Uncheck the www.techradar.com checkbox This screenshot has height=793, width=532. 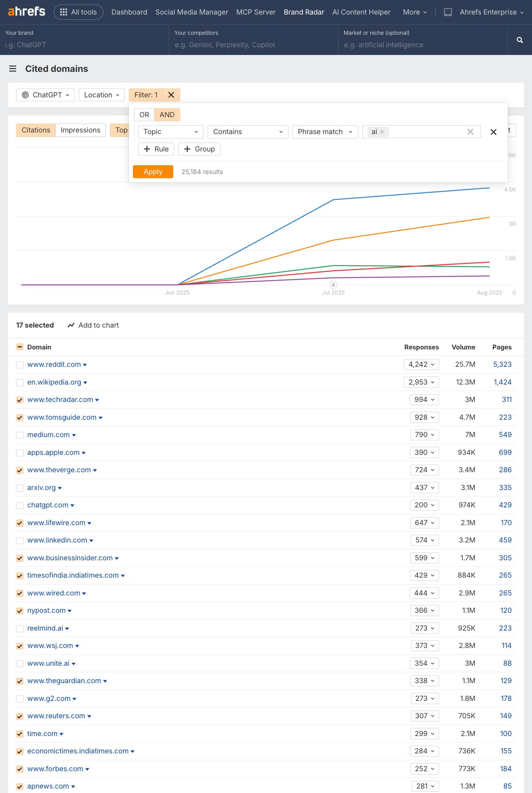(x=20, y=400)
